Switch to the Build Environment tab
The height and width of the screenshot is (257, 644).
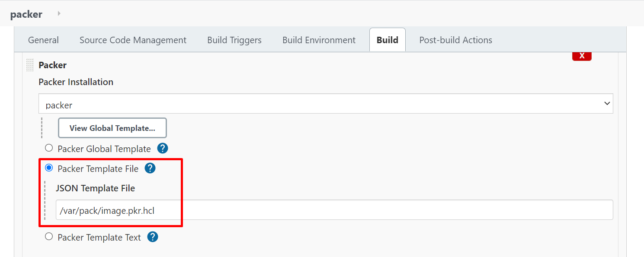click(319, 40)
